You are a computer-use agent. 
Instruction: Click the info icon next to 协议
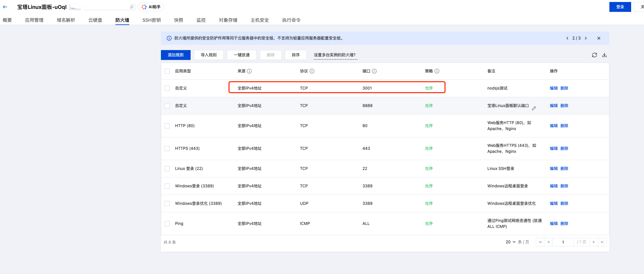pyautogui.click(x=312, y=71)
